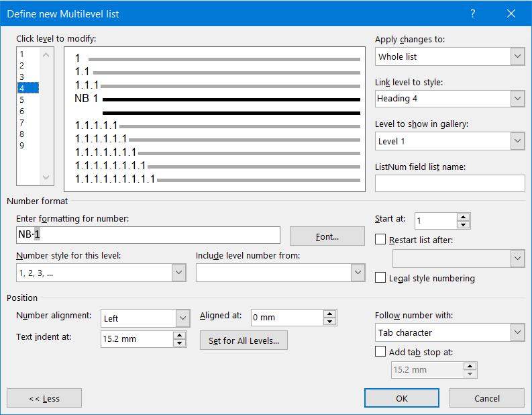The width and height of the screenshot is (532, 415).
Task: Enable the Restart list after checkbox
Action: (x=380, y=239)
